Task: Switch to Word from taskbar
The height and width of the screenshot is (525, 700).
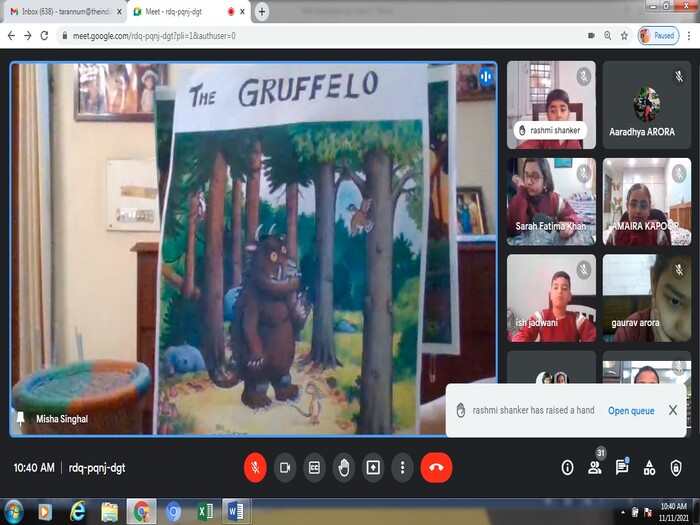Action: (236, 512)
